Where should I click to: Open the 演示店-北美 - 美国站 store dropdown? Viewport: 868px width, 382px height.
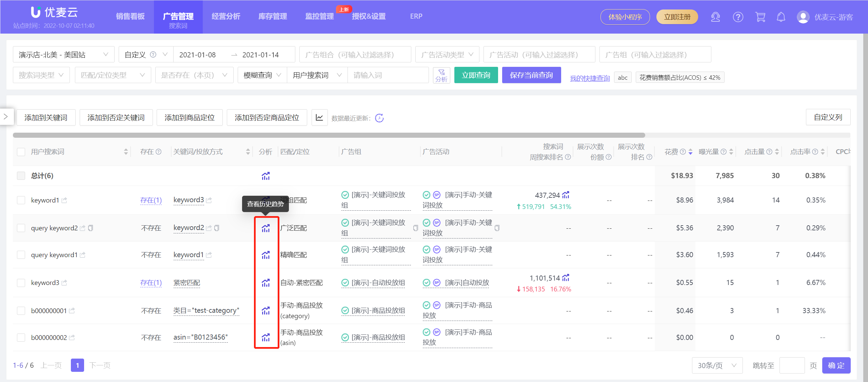tap(64, 55)
